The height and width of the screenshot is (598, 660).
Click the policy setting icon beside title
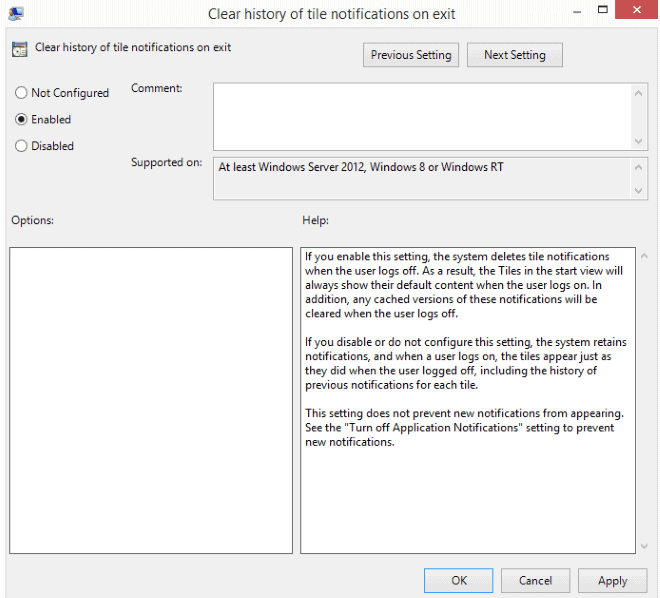coord(21,49)
